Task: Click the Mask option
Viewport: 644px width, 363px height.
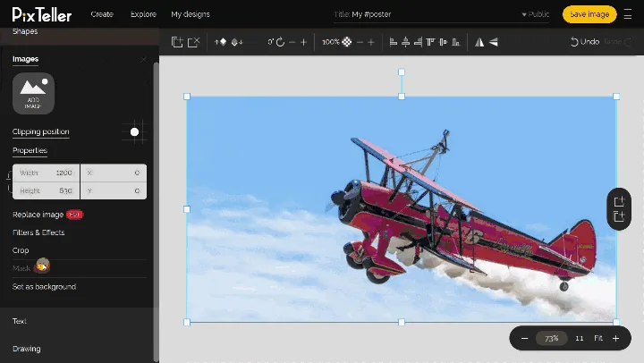Action: (21, 268)
